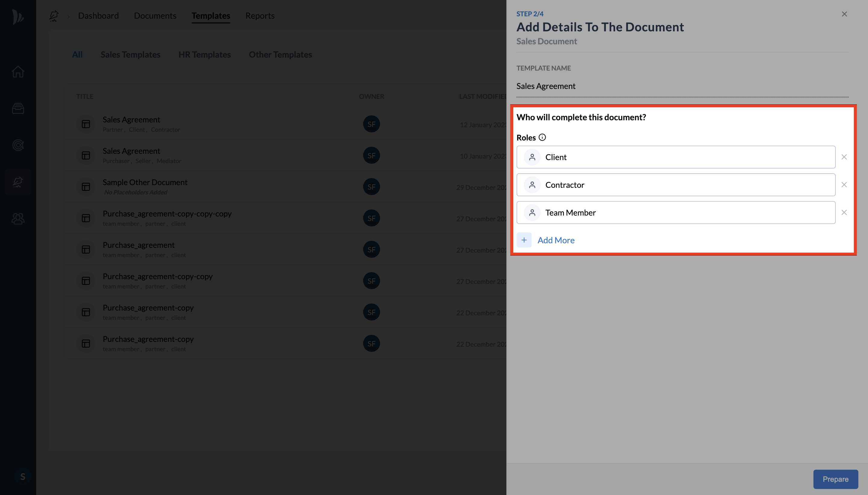Click the user avatar S in sidebar

(22, 476)
